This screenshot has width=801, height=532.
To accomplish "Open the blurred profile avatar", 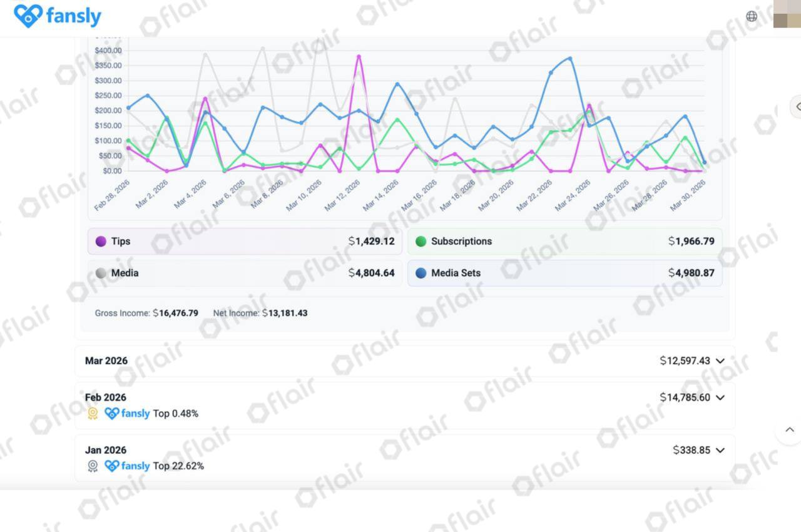I will point(787,15).
